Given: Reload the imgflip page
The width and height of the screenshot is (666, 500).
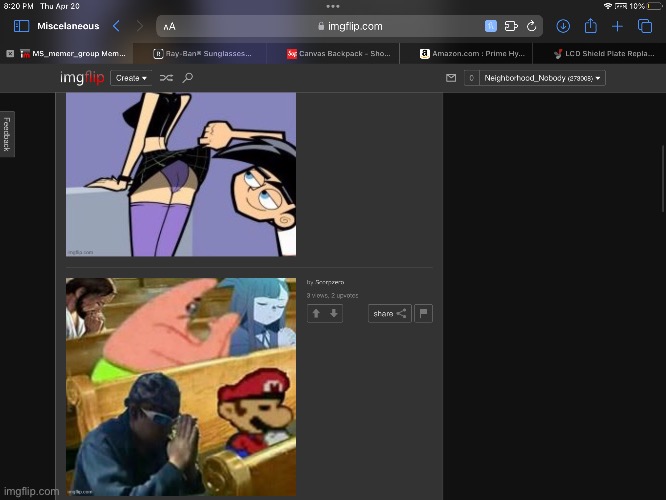Looking at the screenshot, I should pyautogui.click(x=531, y=26).
